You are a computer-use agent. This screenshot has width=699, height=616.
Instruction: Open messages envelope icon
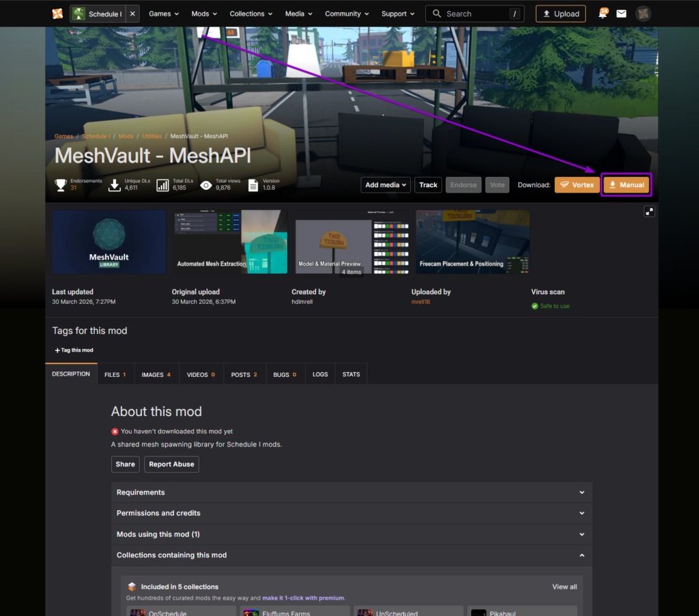click(x=621, y=14)
